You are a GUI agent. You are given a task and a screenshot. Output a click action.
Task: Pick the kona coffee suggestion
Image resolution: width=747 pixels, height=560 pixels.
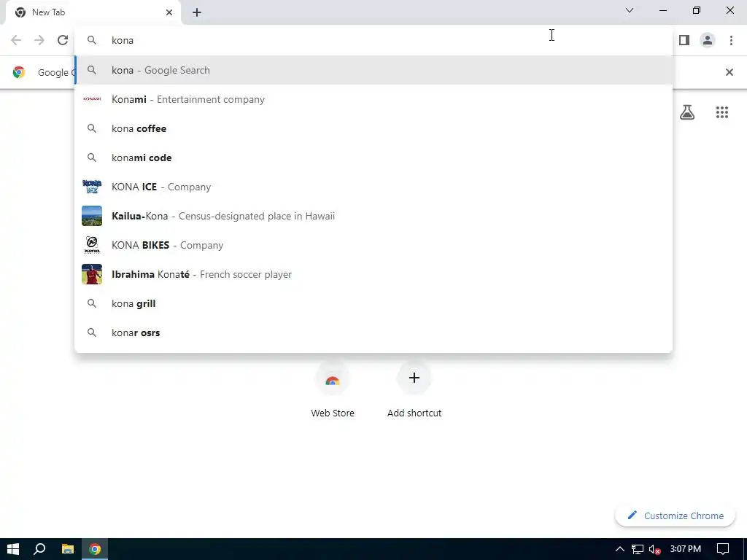click(x=373, y=128)
